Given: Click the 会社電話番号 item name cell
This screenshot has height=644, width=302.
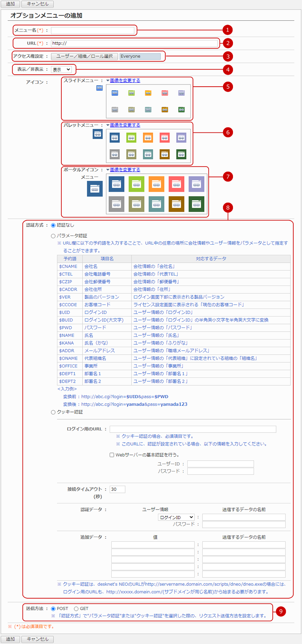Looking at the screenshot, I should pos(107,274).
